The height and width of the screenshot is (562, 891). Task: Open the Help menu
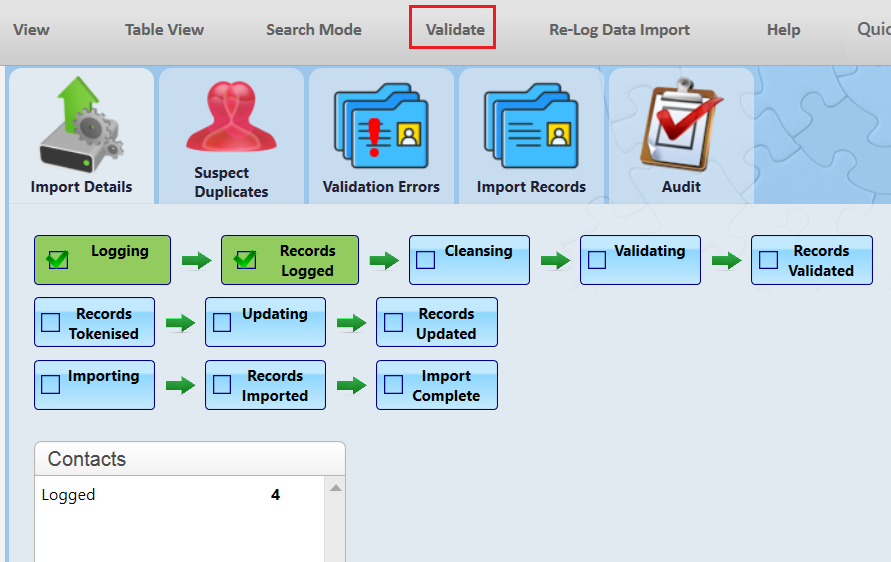coord(784,30)
